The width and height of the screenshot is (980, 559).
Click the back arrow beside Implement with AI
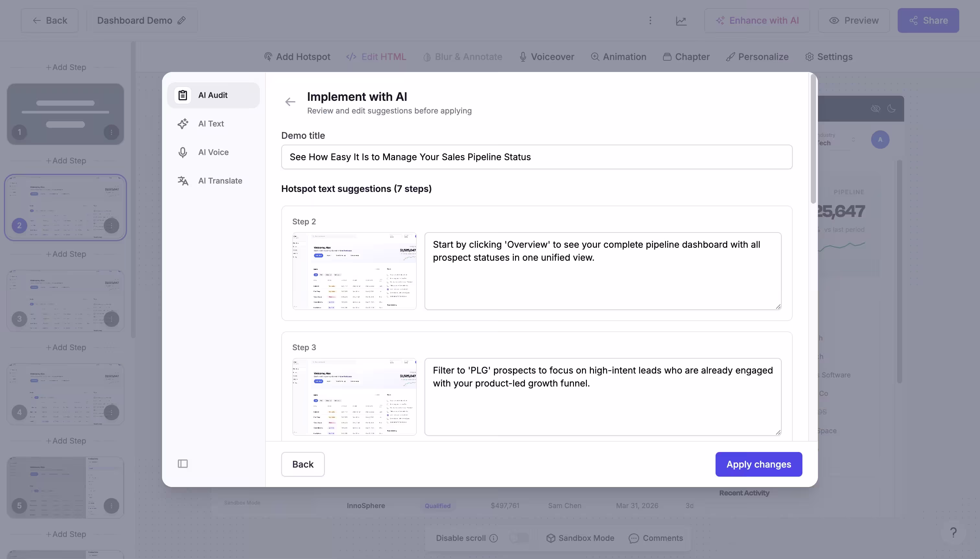coord(290,102)
